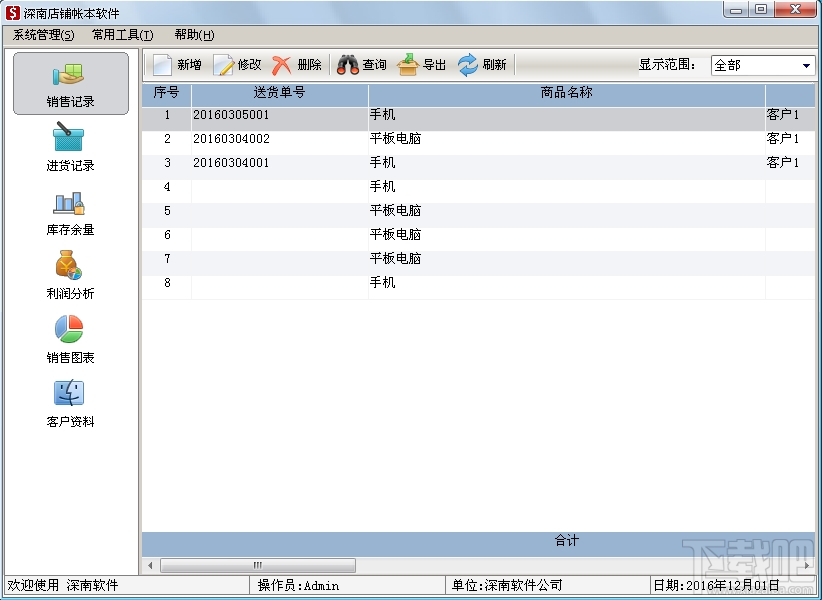Select 平板电脑 in row 2

(395, 139)
